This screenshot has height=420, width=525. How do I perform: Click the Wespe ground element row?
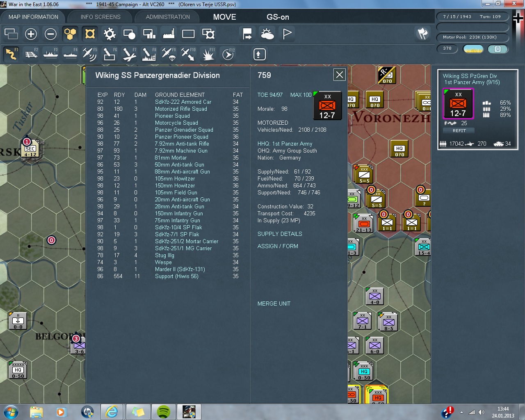pos(168,262)
